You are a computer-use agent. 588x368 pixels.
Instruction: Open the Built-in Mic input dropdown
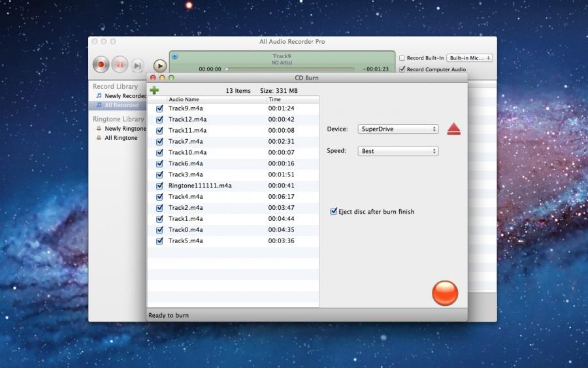pyautogui.click(x=470, y=58)
